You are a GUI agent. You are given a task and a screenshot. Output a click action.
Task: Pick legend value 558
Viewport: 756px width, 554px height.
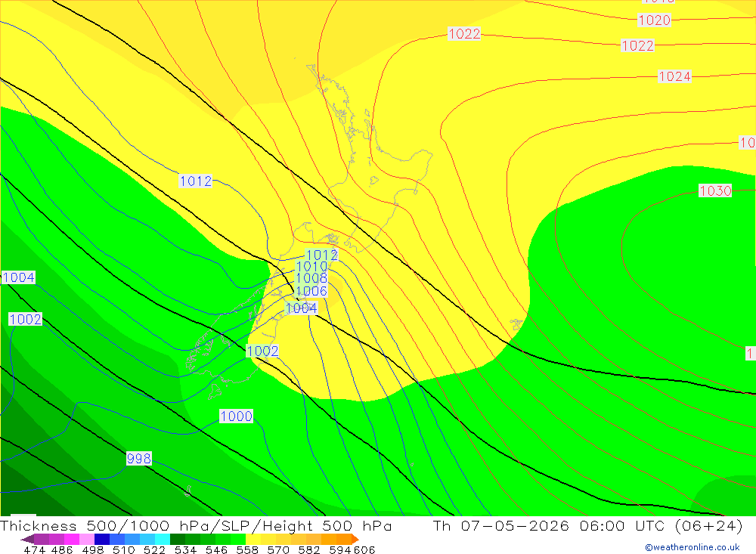(247, 549)
